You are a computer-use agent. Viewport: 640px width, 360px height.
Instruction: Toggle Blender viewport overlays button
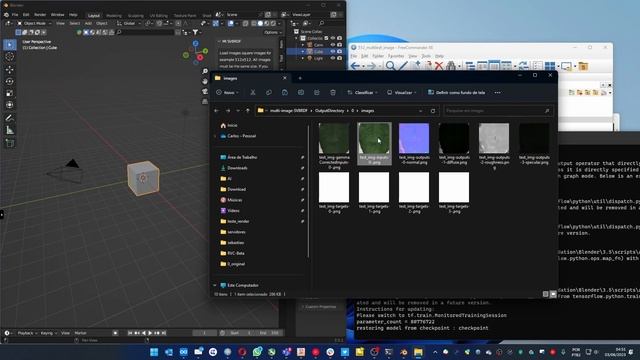click(x=231, y=23)
